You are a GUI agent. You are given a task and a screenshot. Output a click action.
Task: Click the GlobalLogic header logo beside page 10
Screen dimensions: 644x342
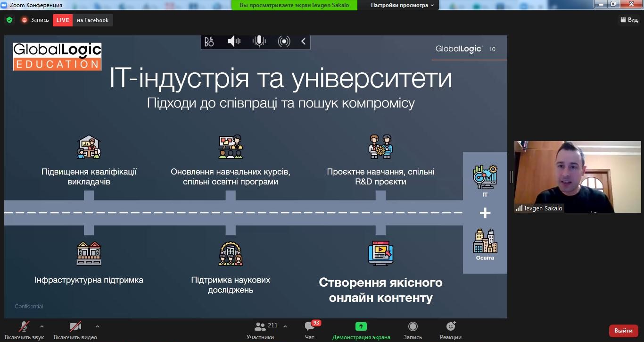pos(459,49)
